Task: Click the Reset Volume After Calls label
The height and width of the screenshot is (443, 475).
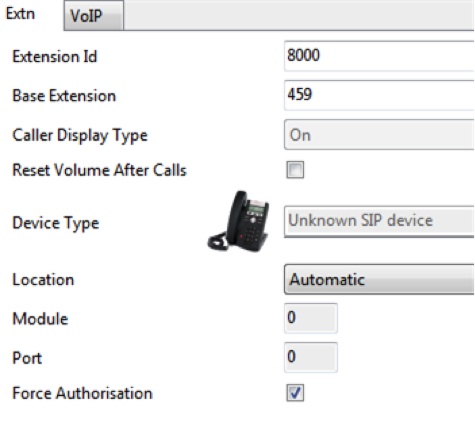Action: (99, 170)
